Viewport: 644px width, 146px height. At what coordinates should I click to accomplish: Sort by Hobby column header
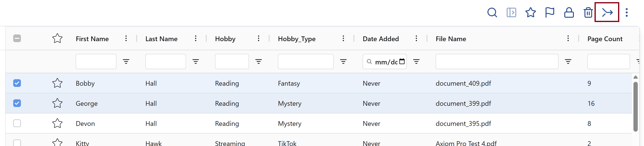(x=225, y=39)
